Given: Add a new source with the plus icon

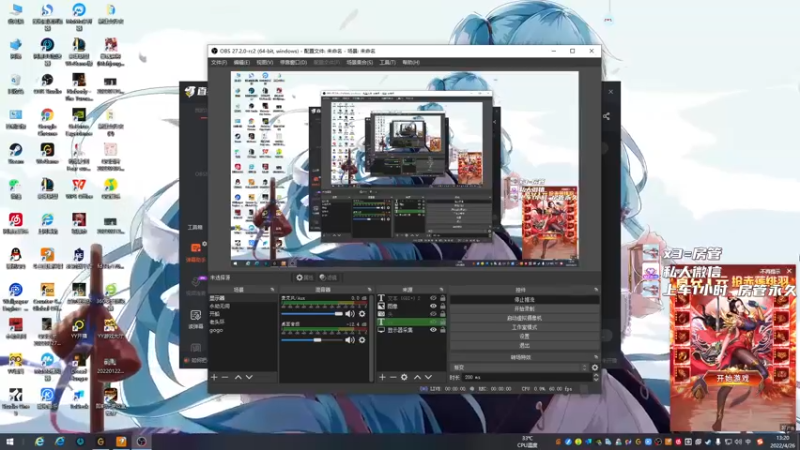Looking at the screenshot, I should 382,377.
